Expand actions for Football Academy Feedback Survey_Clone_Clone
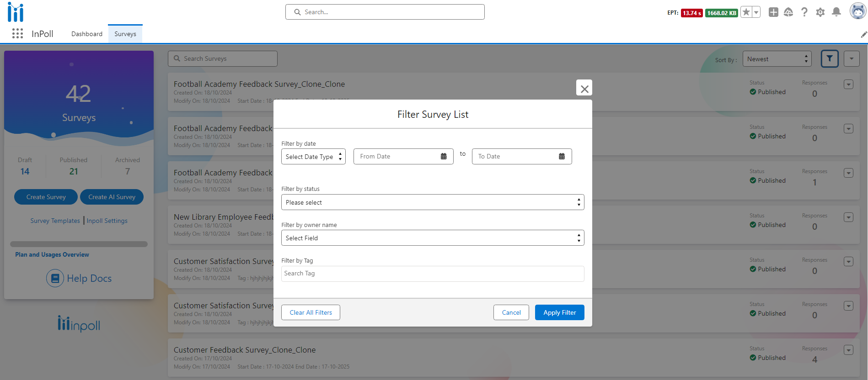Image resolution: width=868 pixels, height=380 pixels. pyautogui.click(x=848, y=84)
